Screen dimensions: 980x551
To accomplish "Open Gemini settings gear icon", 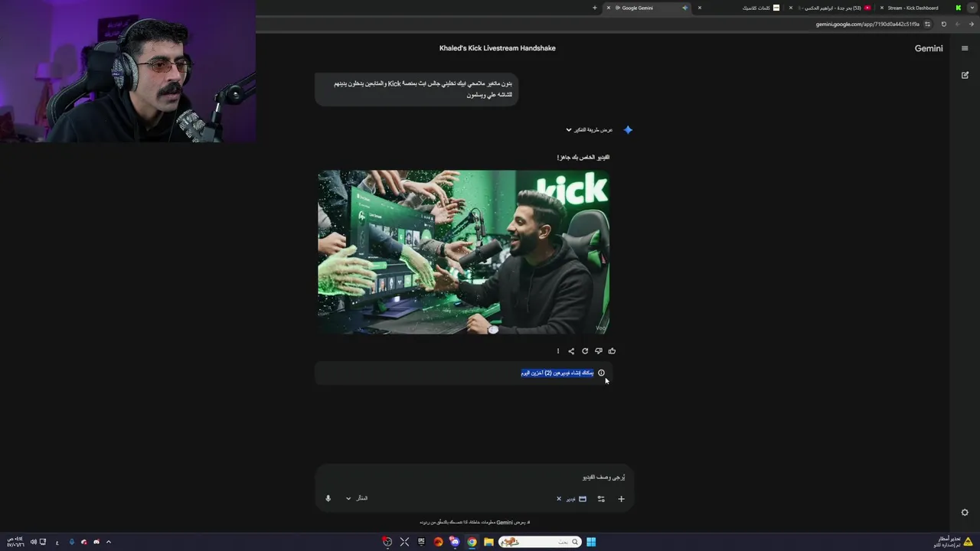I will [x=965, y=513].
